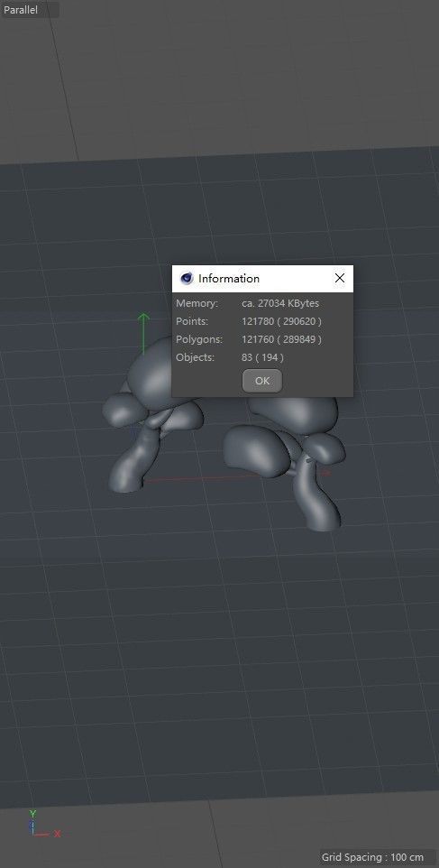Click the 'Polygons:' label
The height and width of the screenshot is (868, 439).
tap(199, 339)
